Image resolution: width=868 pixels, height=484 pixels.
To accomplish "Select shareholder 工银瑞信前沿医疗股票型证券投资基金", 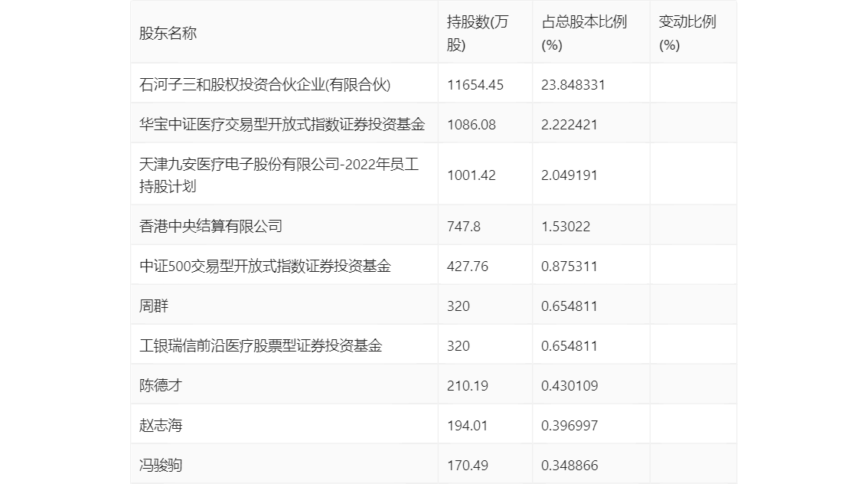I will [x=261, y=346].
